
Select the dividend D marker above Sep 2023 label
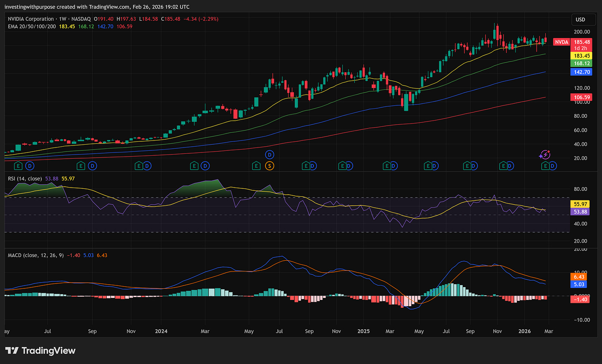[x=93, y=166]
